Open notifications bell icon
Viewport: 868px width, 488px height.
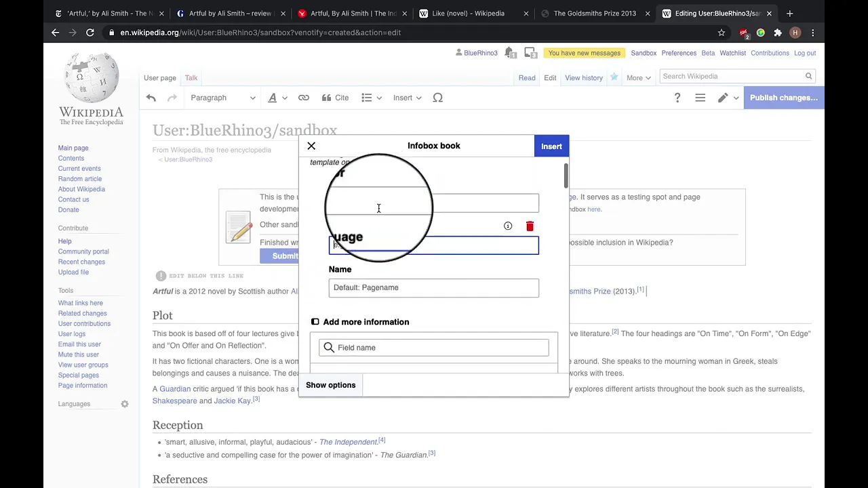point(509,53)
